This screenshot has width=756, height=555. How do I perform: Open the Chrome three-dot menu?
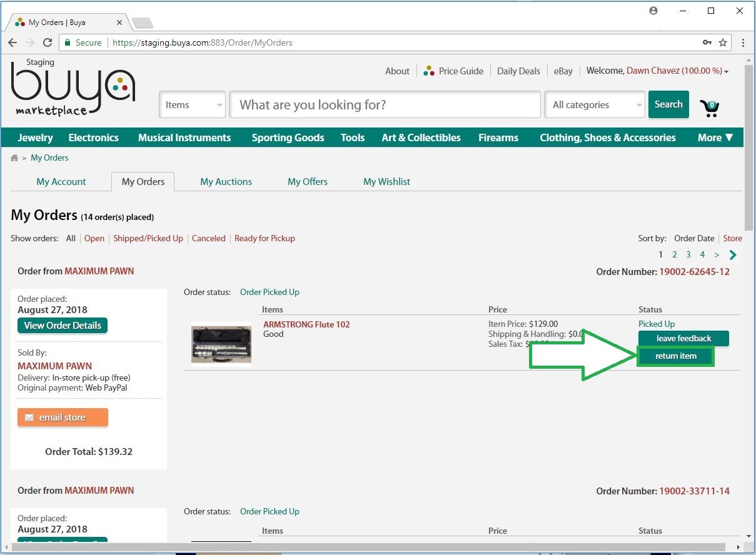pos(743,42)
